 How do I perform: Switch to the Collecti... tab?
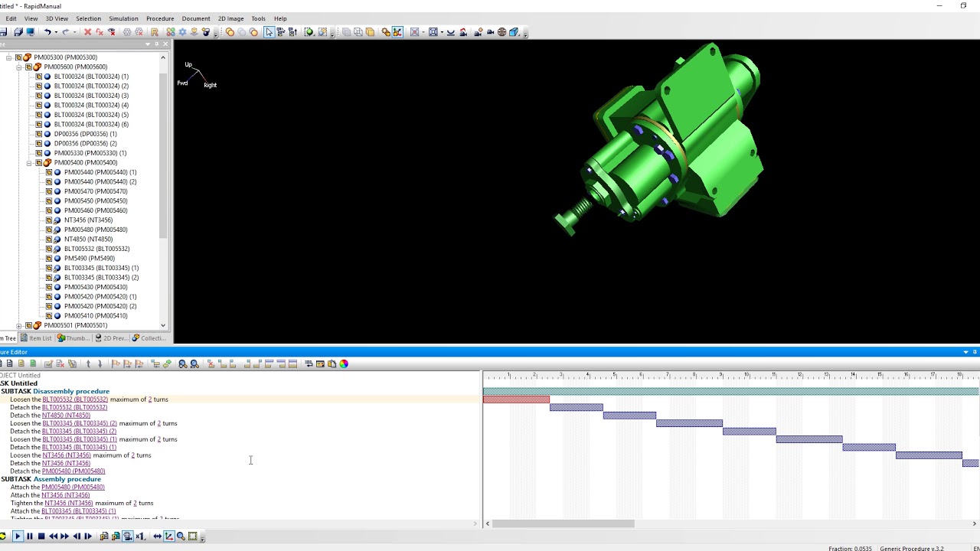(x=149, y=338)
